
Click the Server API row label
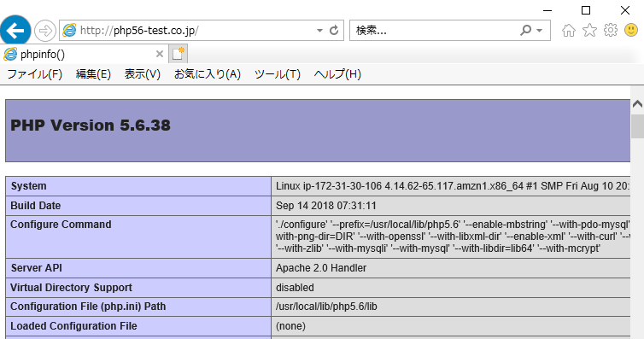37,268
